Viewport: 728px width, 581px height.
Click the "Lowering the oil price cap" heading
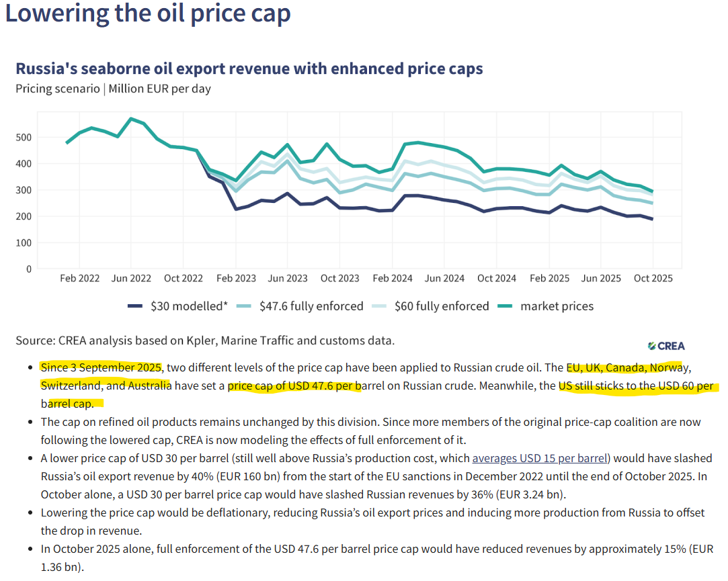coord(148,14)
